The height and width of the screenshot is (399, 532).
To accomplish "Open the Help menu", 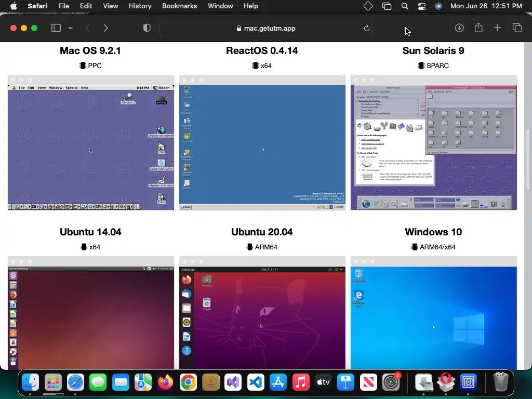I will (251, 6).
